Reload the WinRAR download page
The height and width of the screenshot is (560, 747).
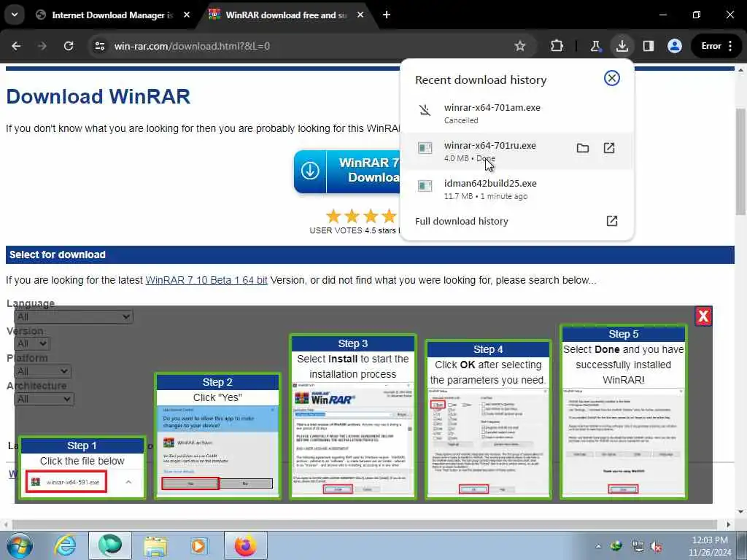[69, 46]
